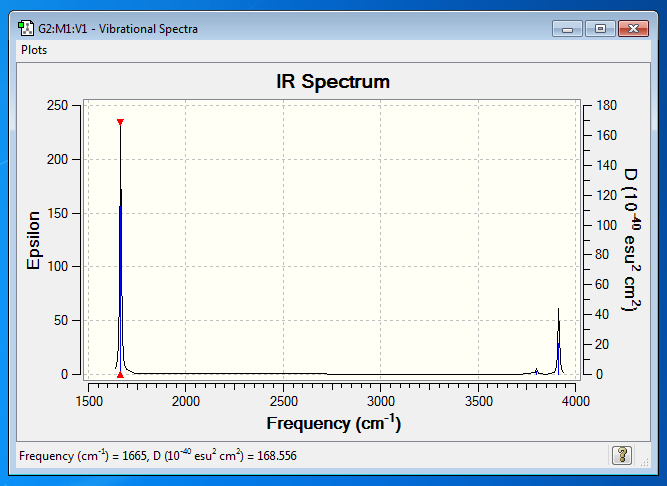
Task: Click x-axis tick label 3500
Action: tap(479, 401)
